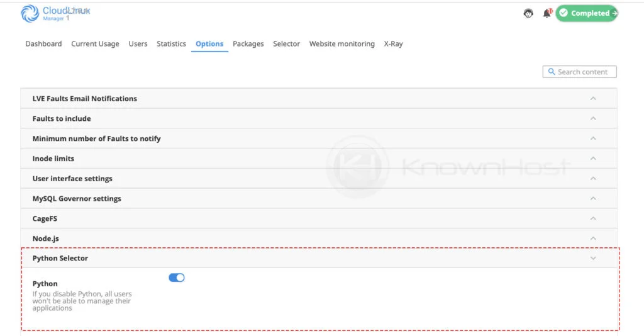Click the Completed status button
Viewport: 644px width, 336px height.
click(587, 13)
